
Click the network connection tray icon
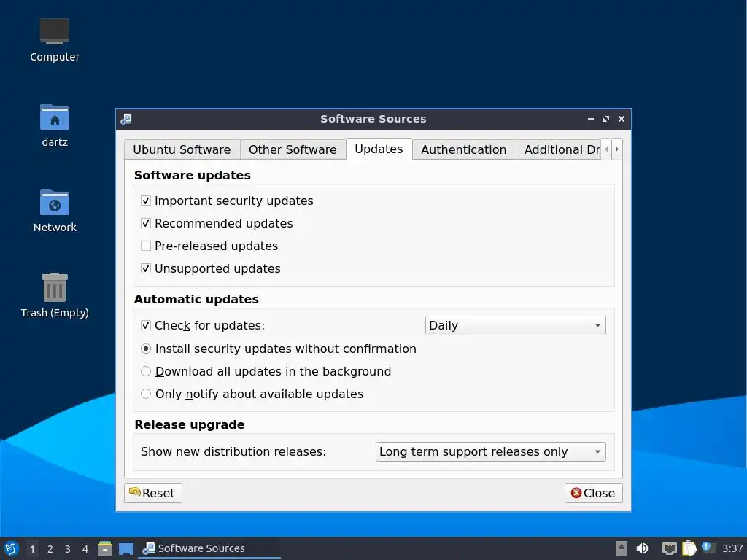point(670,548)
